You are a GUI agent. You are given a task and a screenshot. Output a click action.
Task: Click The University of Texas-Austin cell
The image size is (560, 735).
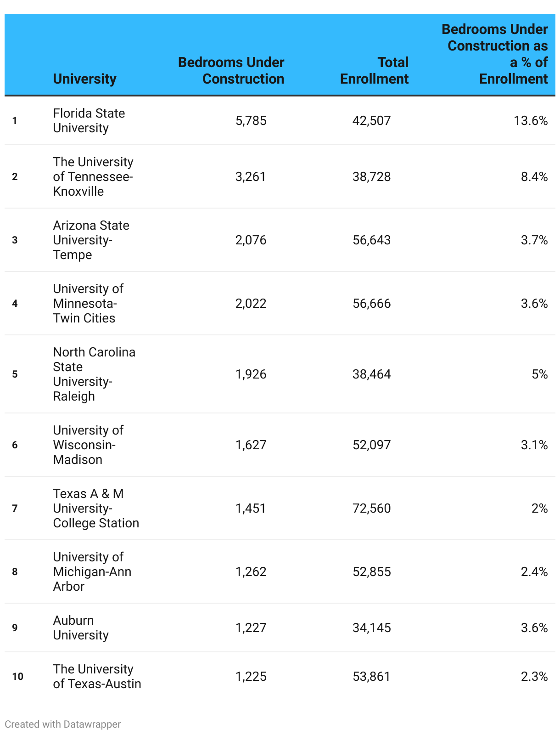pos(97,676)
